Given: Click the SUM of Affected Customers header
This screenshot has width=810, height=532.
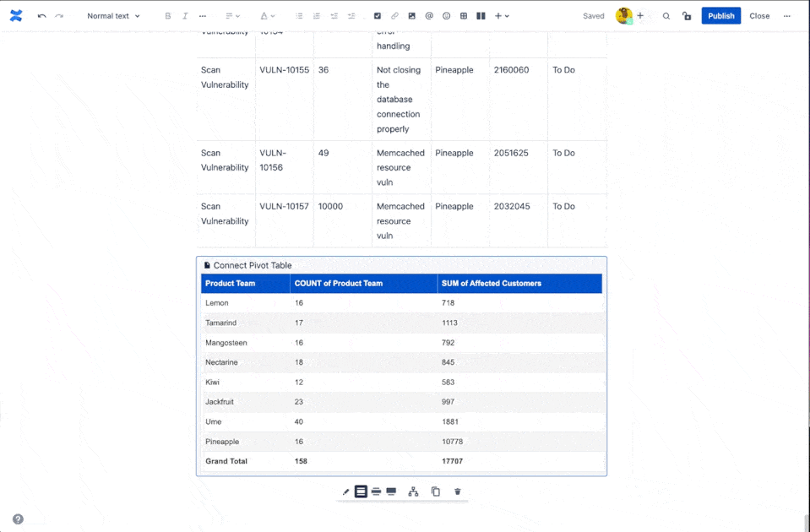Looking at the screenshot, I should pos(519,284).
